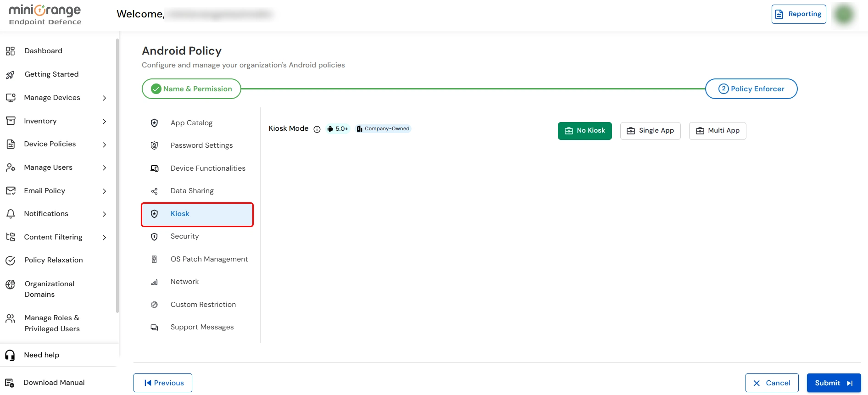Click the Password Settings lock shield icon
Viewport: 868px width, 395px height.
point(155,145)
